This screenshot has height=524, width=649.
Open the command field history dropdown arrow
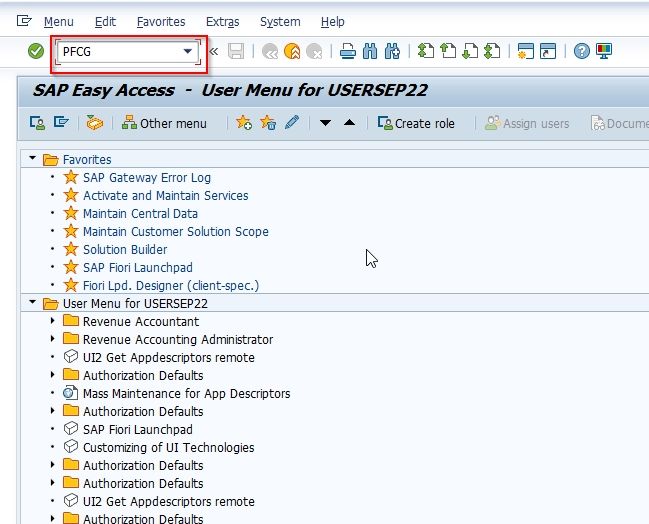point(187,51)
